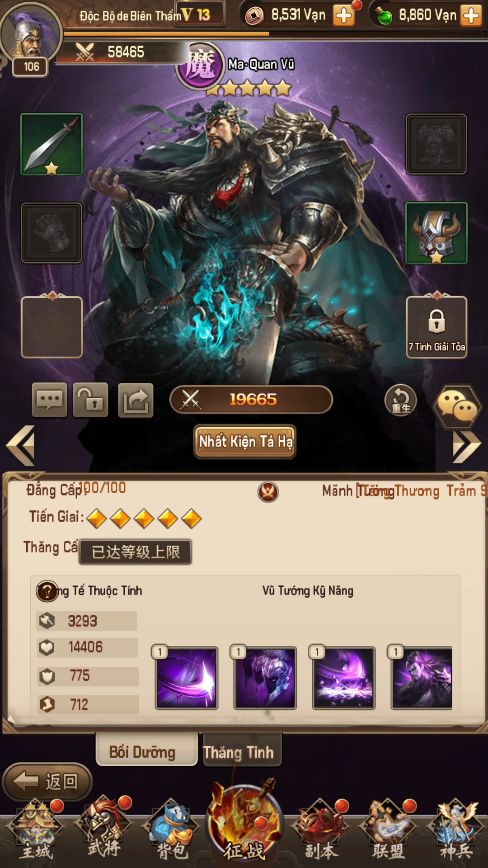Tap the locked 7 Tinh Giải Tỏa slot
The width and height of the screenshot is (488, 868).
coord(436,327)
